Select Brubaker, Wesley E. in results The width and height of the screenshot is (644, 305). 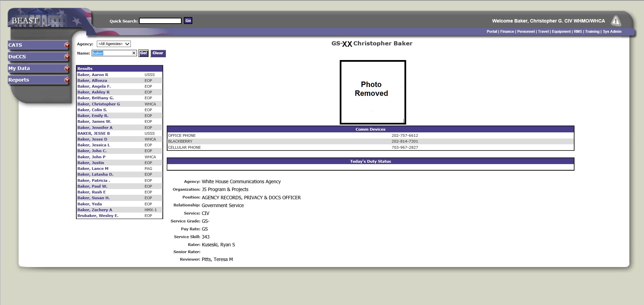[98, 216]
